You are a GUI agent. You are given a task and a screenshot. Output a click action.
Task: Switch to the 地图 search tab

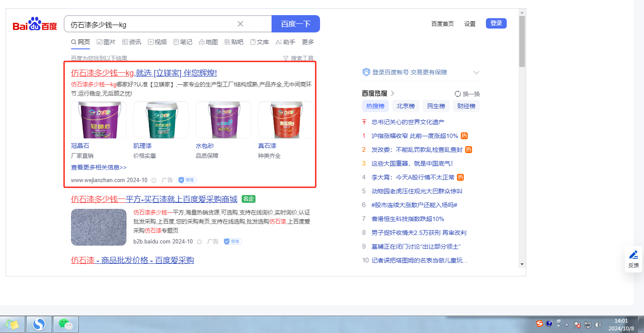(208, 42)
